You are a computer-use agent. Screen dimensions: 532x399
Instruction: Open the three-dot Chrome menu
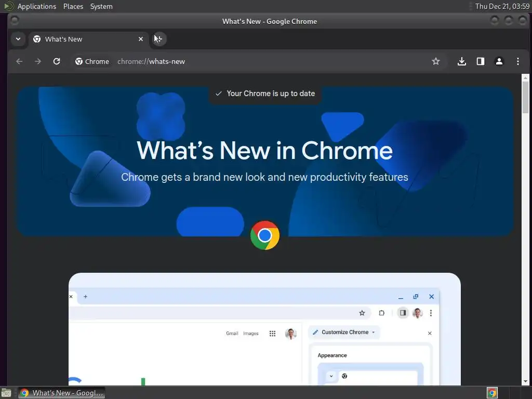pos(517,61)
